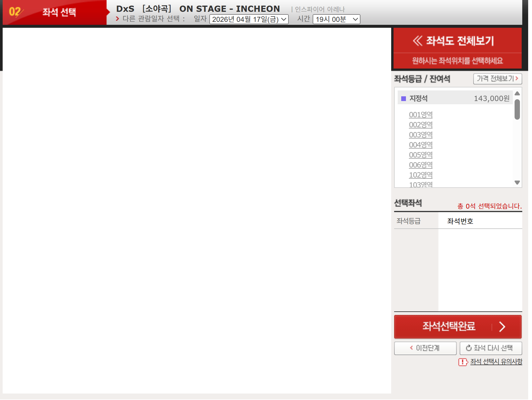Select the 001영역 seating zone
Screen dimensions: 532x400
[421, 115]
